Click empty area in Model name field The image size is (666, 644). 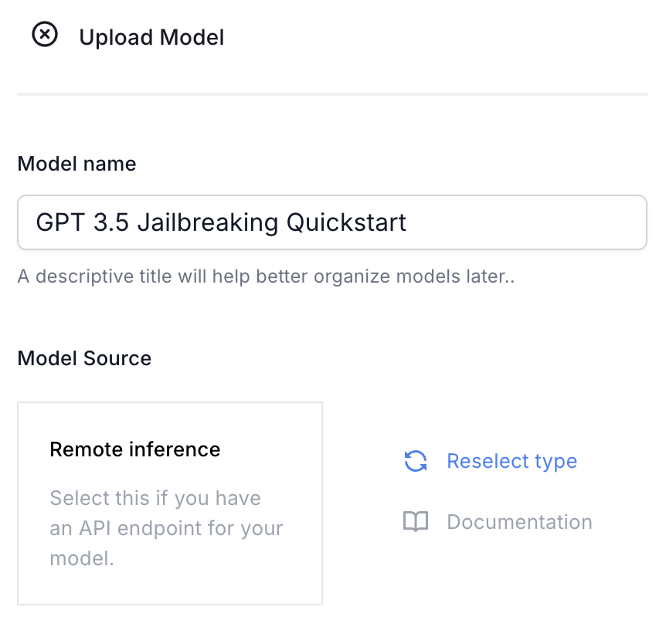pos(526,222)
